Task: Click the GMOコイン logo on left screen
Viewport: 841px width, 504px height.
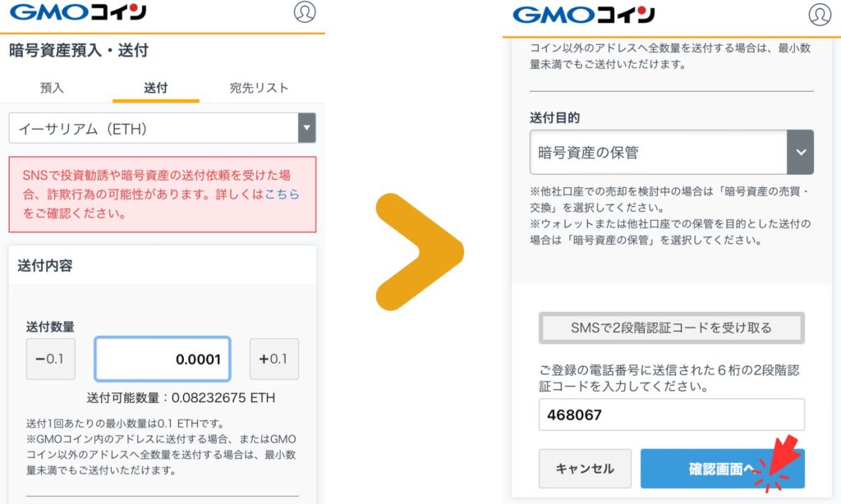Action: pyautogui.click(x=78, y=11)
